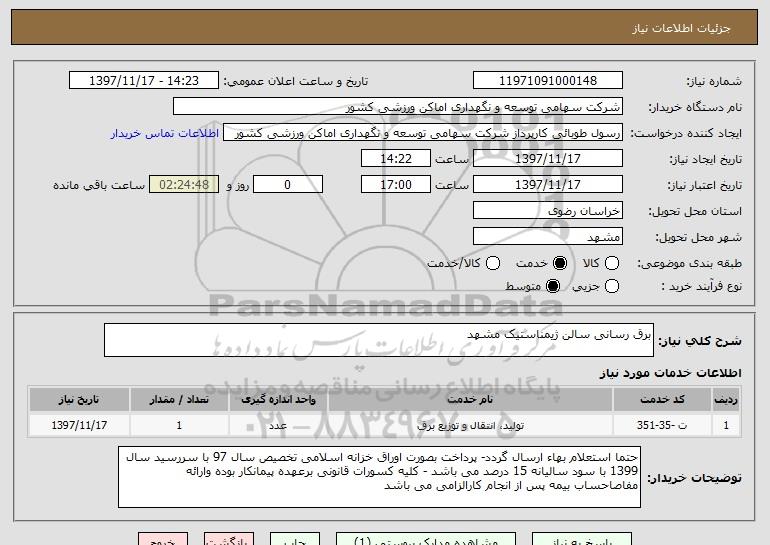
Task: Click the need validity date field
Action: pyautogui.click(x=548, y=185)
